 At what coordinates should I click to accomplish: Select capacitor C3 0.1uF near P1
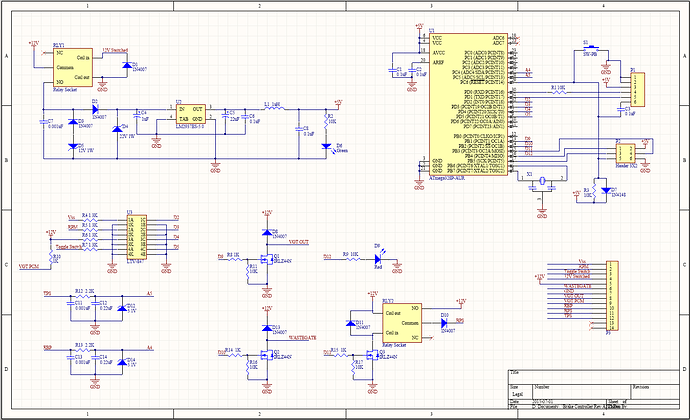(620, 109)
